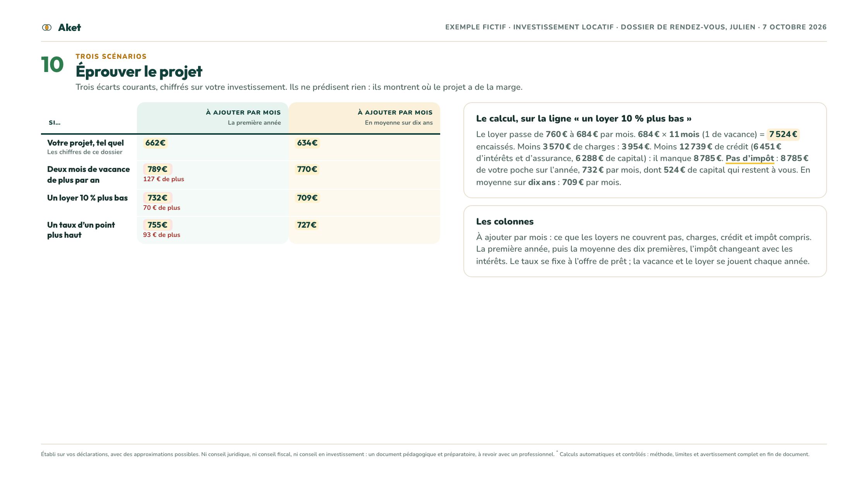Click the Aket brand name

69,27
